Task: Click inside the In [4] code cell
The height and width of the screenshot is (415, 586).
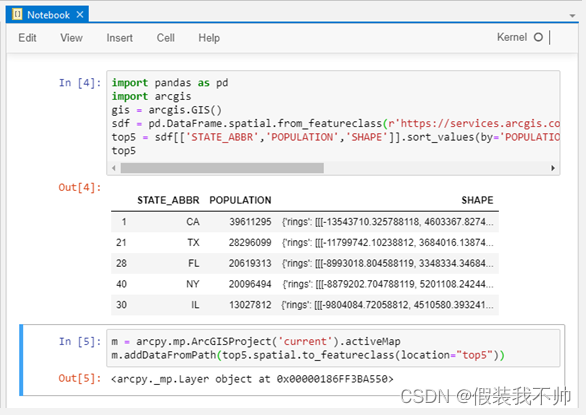Action: pyautogui.click(x=333, y=116)
